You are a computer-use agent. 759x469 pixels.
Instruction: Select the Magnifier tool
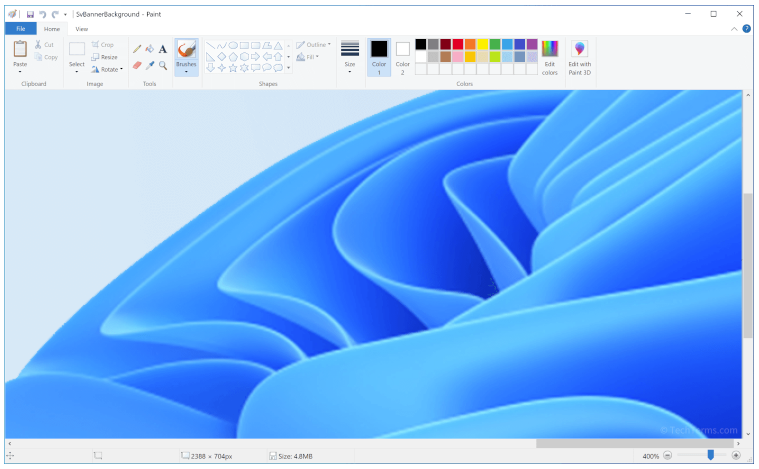pyautogui.click(x=163, y=65)
